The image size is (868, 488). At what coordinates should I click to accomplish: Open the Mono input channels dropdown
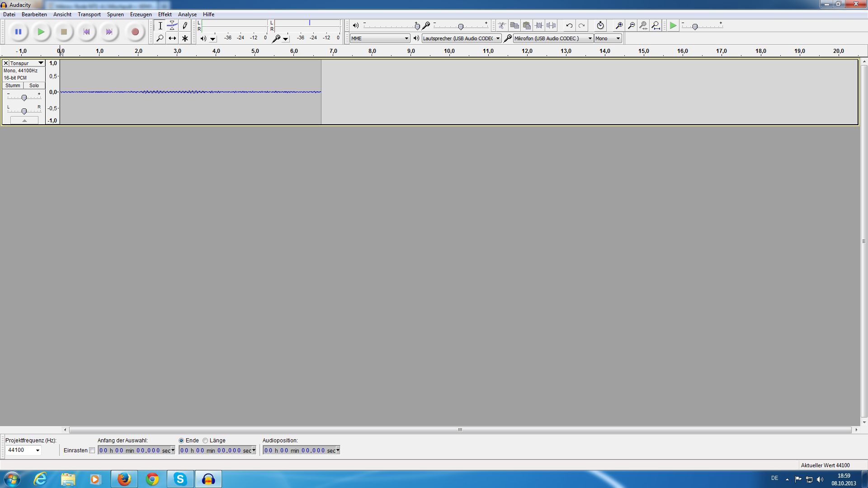608,38
